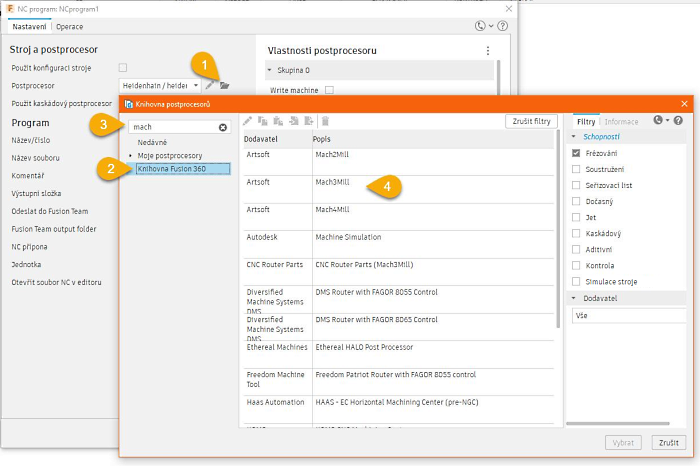The height and width of the screenshot is (466, 700).
Task: Select Knihovna Fusion 360 in the tree
Action: (x=183, y=169)
